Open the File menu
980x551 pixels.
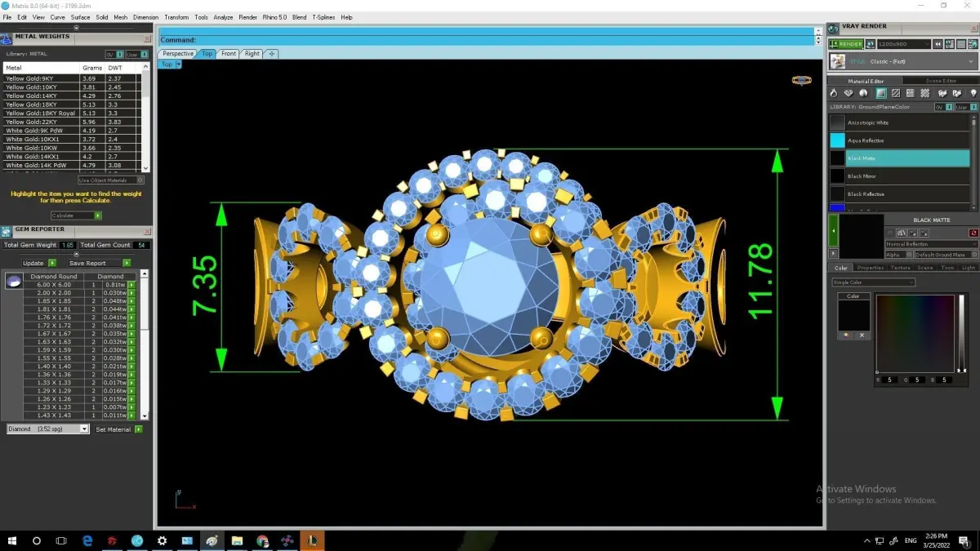pyautogui.click(x=7, y=17)
